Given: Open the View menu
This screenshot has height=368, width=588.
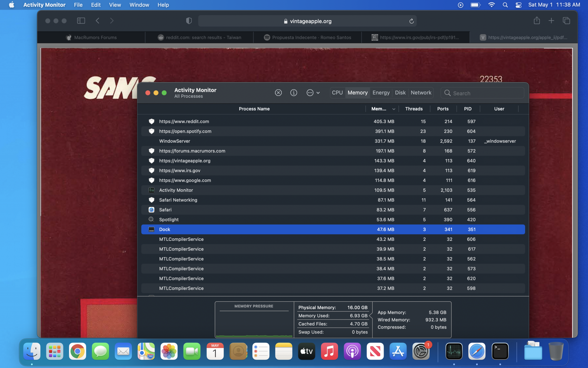Looking at the screenshot, I should click(115, 5).
